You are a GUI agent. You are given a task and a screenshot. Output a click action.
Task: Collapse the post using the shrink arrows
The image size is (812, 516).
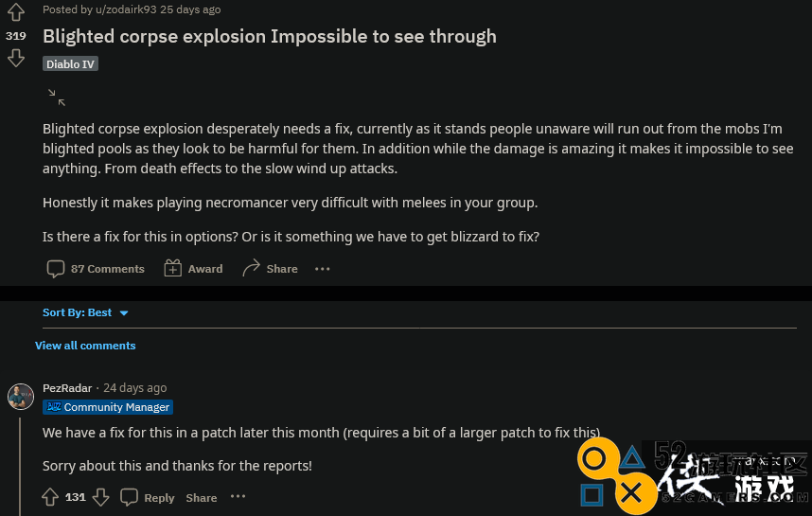point(57,98)
